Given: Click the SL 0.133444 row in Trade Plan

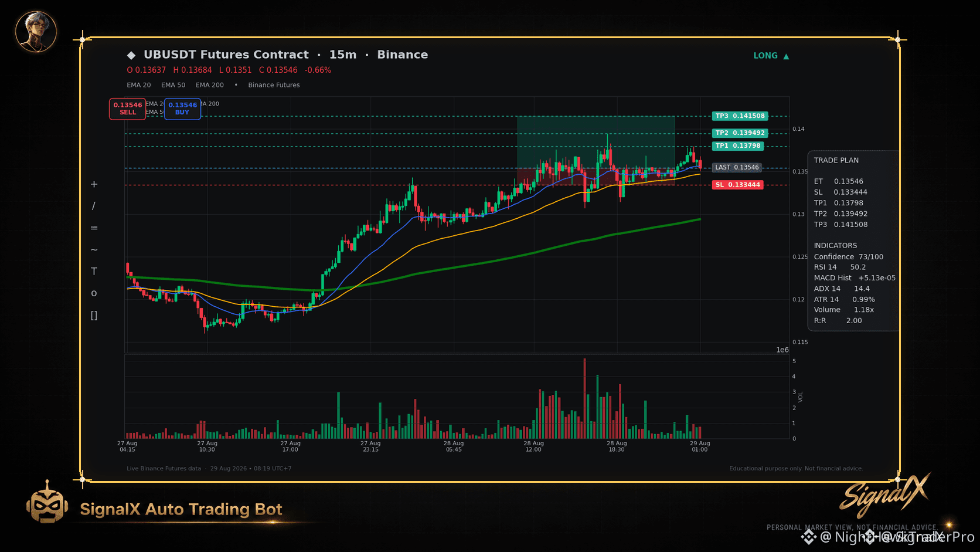Looking at the screenshot, I should [x=841, y=192].
